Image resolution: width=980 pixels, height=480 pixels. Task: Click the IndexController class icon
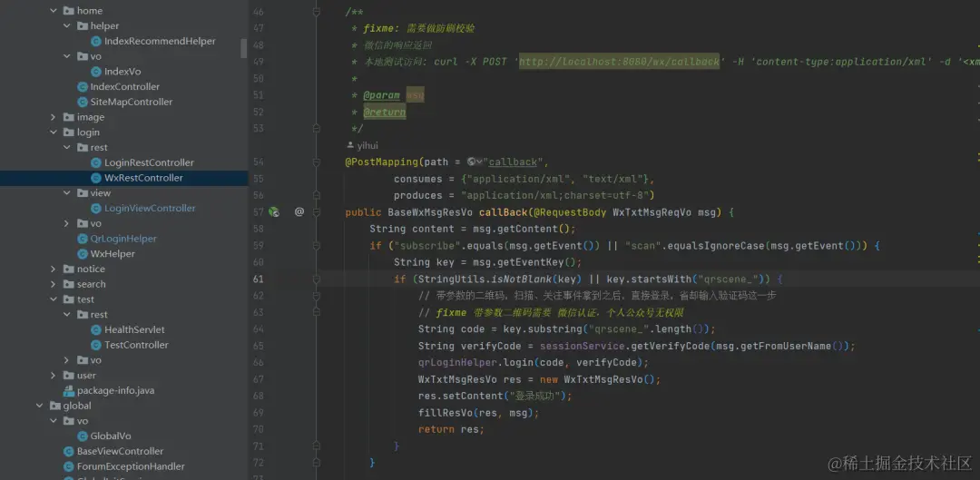pyautogui.click(x=82, y=87)
